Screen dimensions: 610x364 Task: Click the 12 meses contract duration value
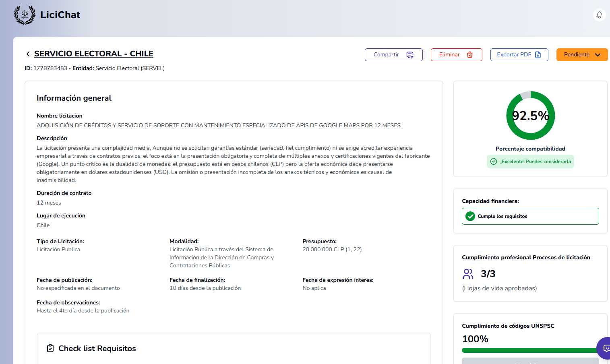[x=49, y=203]
